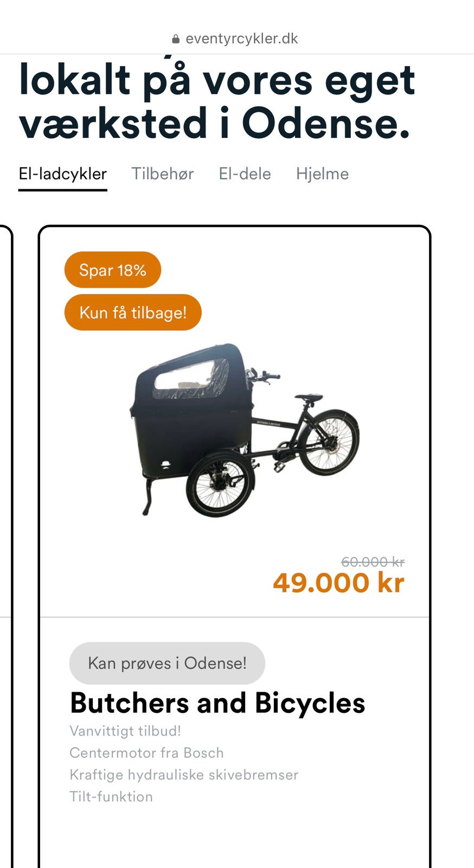The height and width of the screenshot is (868, 474).
Task: Click the heading lokalt på vores eget værksted
Action: pyautogui.click(x=217, y=101)
